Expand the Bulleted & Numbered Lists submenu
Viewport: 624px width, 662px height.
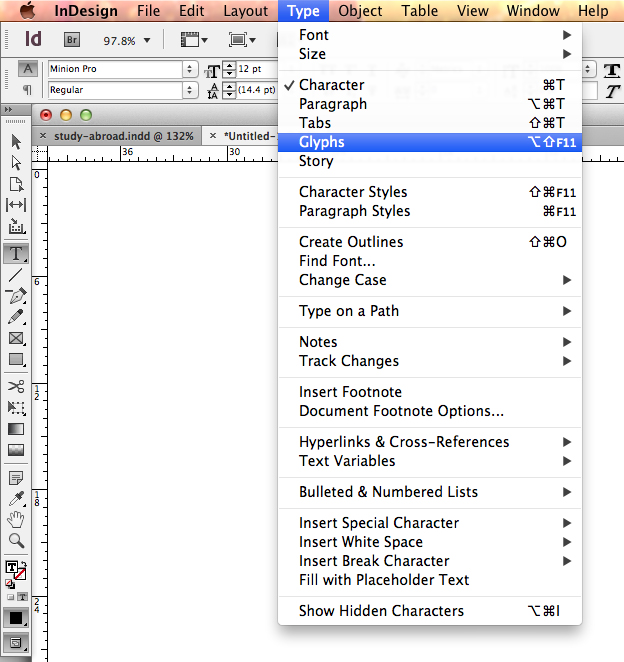click(x=430, y=491)
